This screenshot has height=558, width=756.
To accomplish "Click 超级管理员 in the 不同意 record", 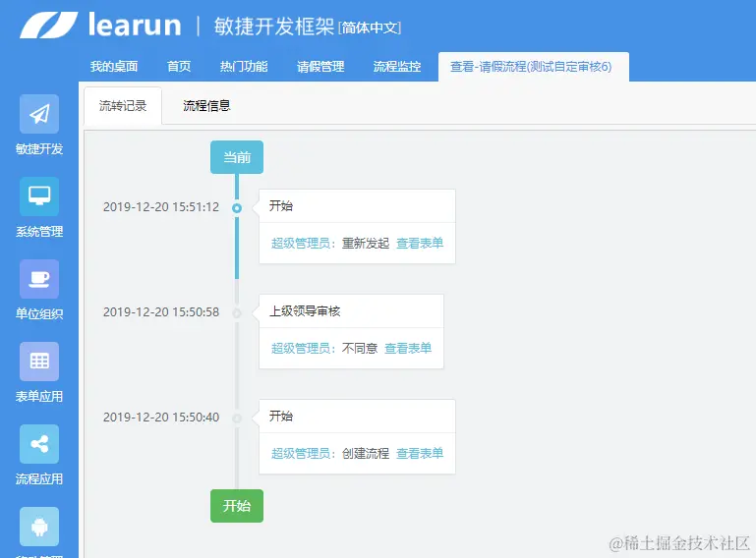I will pos(300,348).
